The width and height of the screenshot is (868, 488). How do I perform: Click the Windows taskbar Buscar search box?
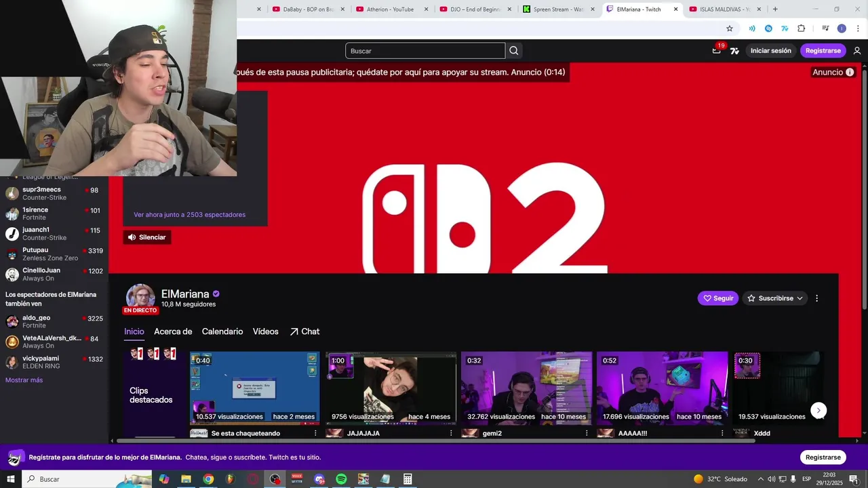click(x=87, y=479)
